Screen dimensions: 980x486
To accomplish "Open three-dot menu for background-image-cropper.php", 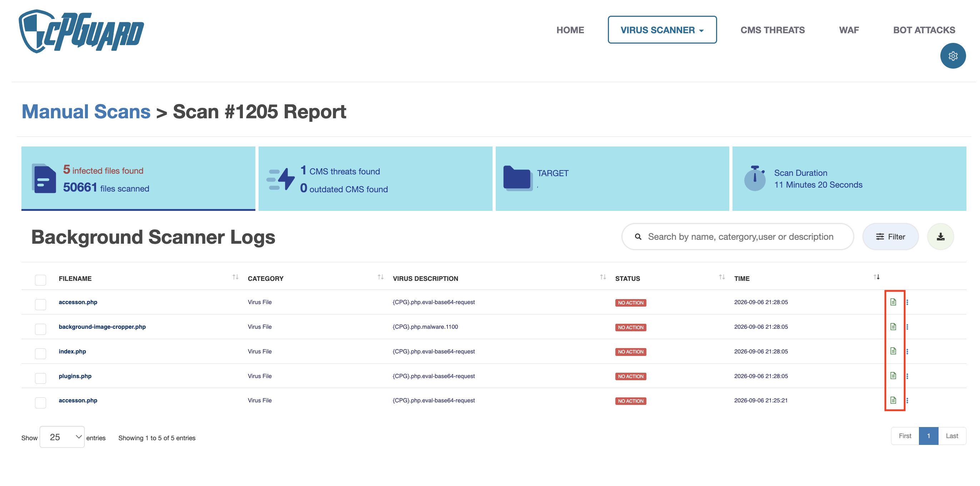I will click(907, 327).
